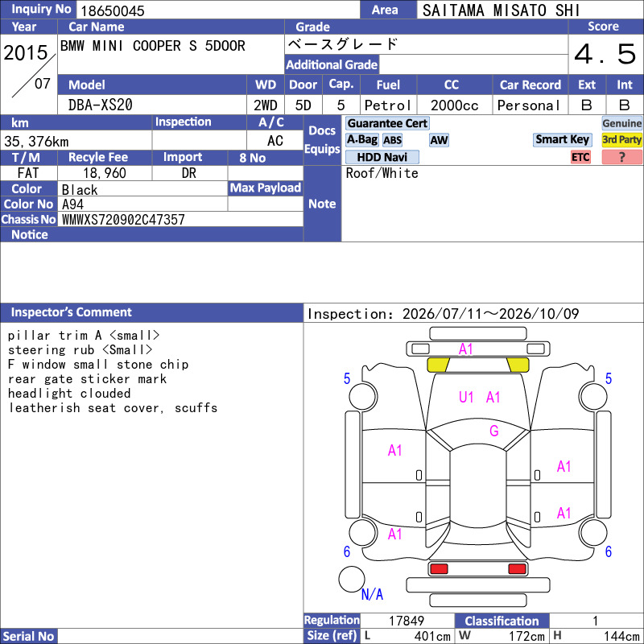Click the Chassis No label
Screen dimensions: 644x644
[28, 219]
